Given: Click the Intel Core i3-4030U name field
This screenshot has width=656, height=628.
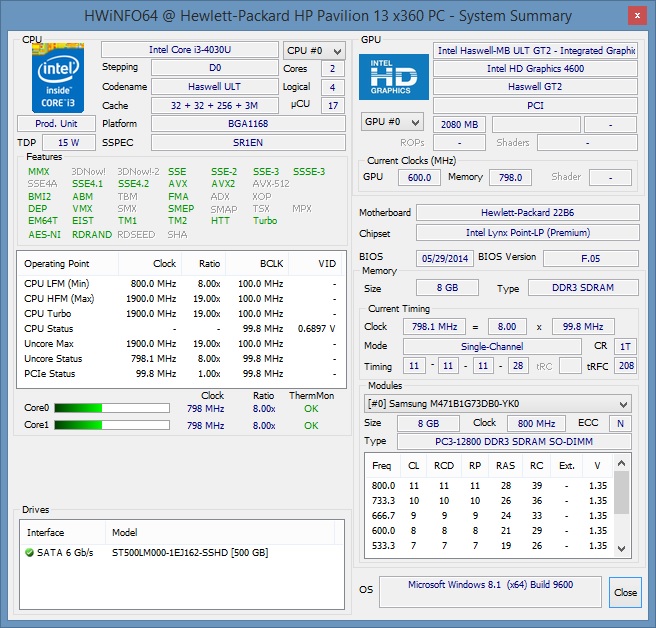Looking at the screenshot, I should pyautogui.click(x=190, y=49).
